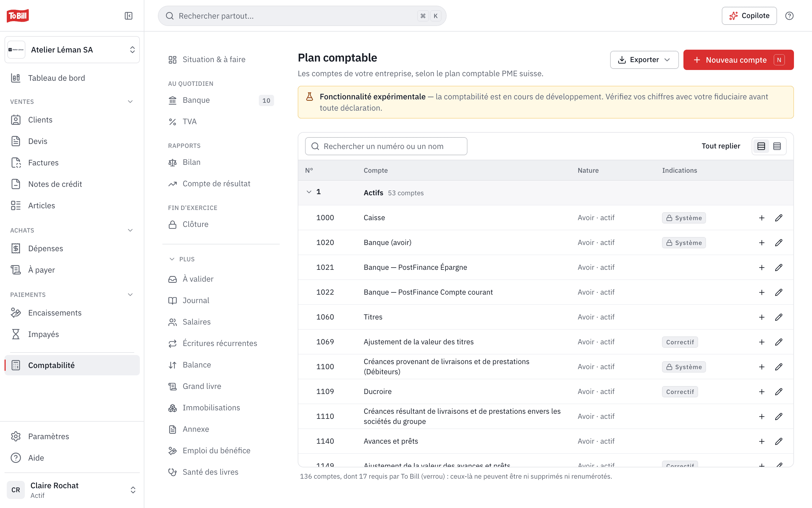Image resolution: width=812 pixels, height=508 pixels.
Task: Open the Atelier Léman SA company switcher
Action: coord(72,50)
